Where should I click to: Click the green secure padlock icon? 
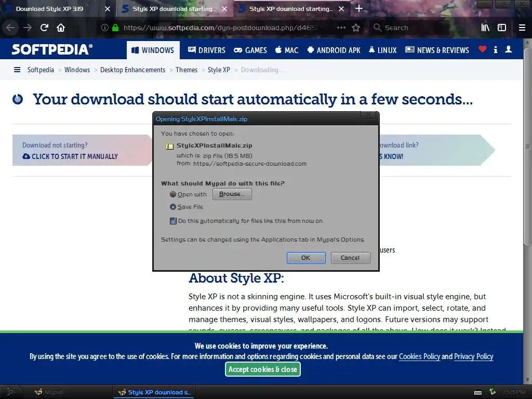pos(115,28)
